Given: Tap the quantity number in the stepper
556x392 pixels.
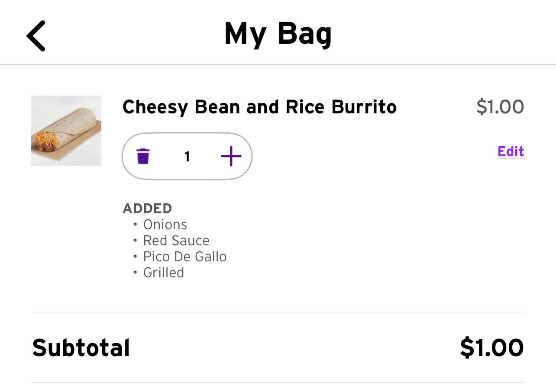Looking at the screenshot, I should pos(187,156).
